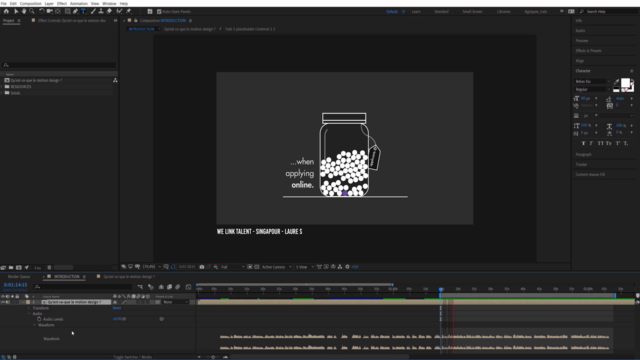Select the Pen tool

[x=76, y=11]
